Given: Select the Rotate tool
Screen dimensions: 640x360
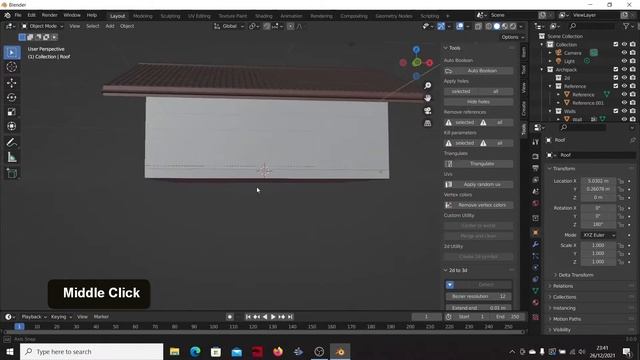Looking at the screenshot, I should [11, 97].
